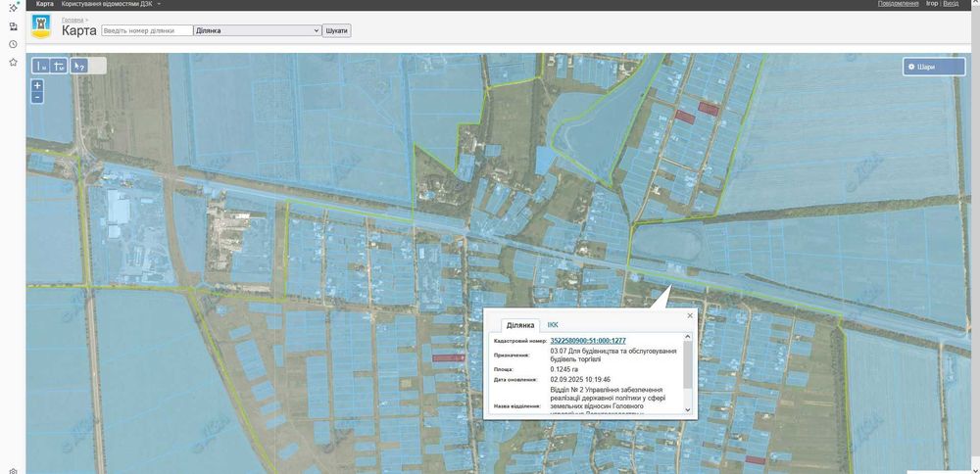
Task: Open cadastral number 3522580900:51:000:1277 link
Action: [588, 341]
